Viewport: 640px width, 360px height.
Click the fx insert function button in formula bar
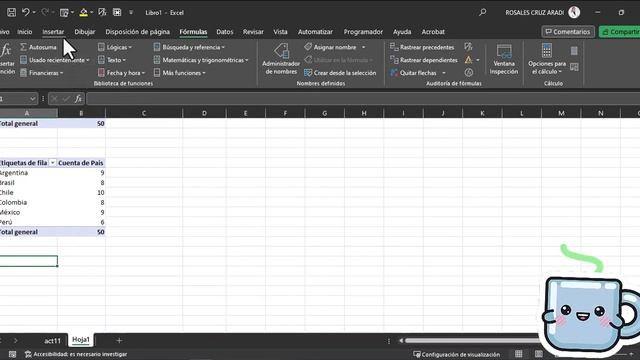click(x=78, y=99)
